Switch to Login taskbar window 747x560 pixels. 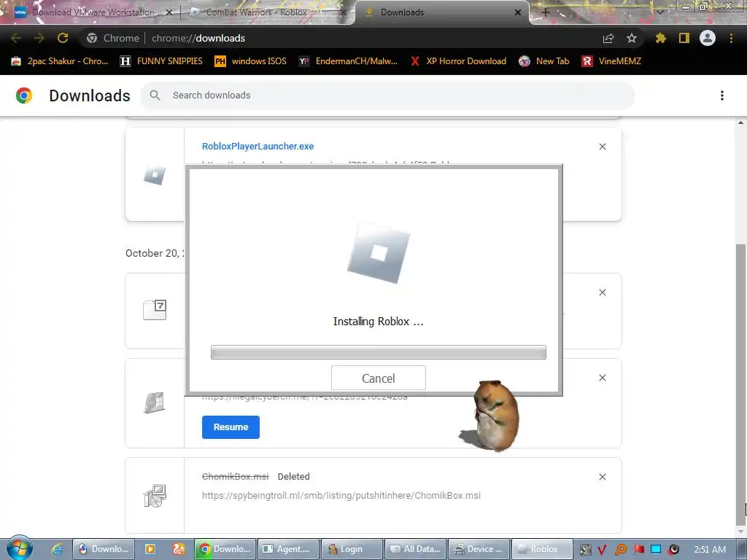pos(352,549)
